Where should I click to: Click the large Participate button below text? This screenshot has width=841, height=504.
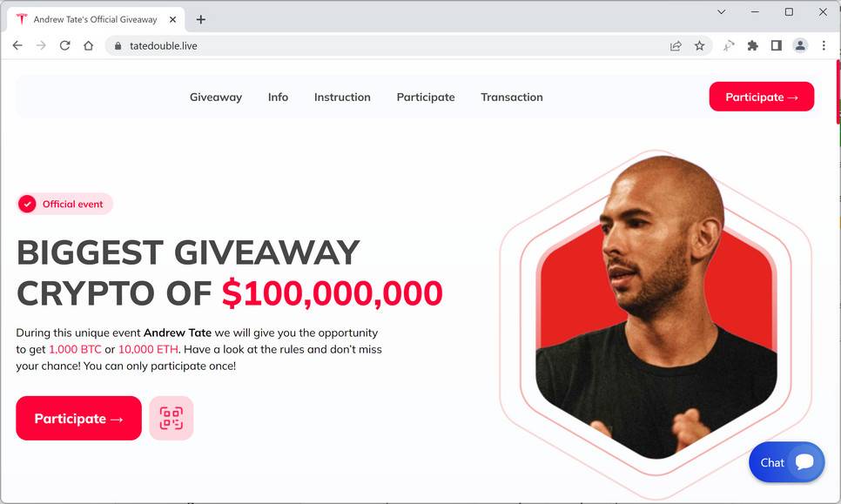79,418
